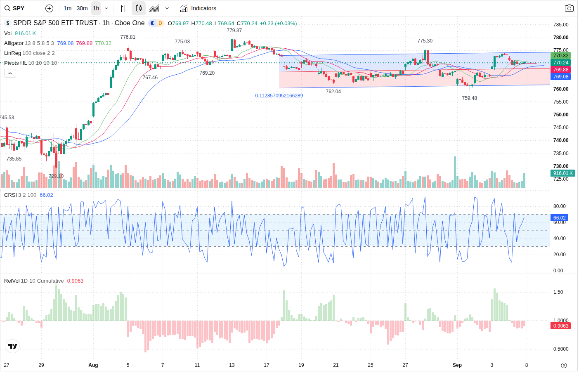The image size is (586, 392).
Task: Click the 776.81 pivot high label
Action: [128, 37]
